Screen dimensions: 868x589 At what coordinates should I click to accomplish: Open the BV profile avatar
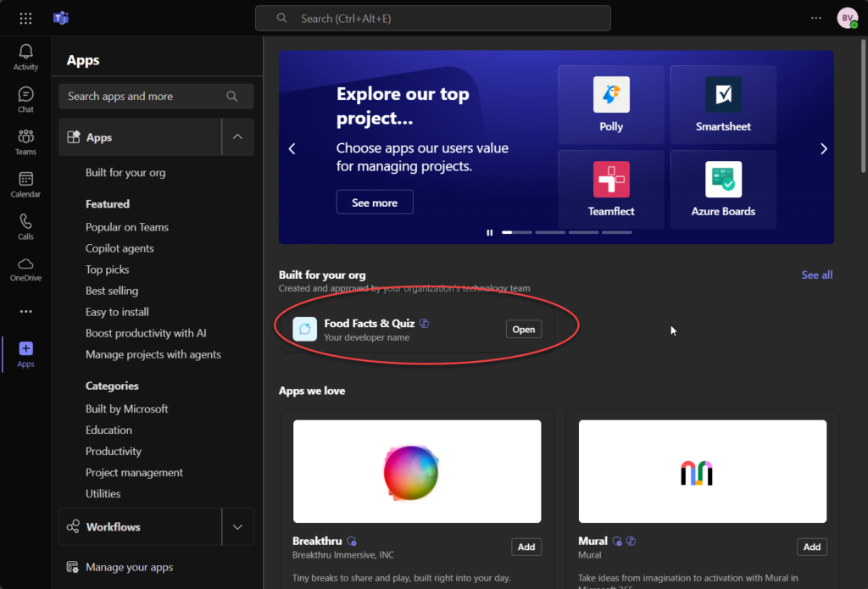(847, 19)
